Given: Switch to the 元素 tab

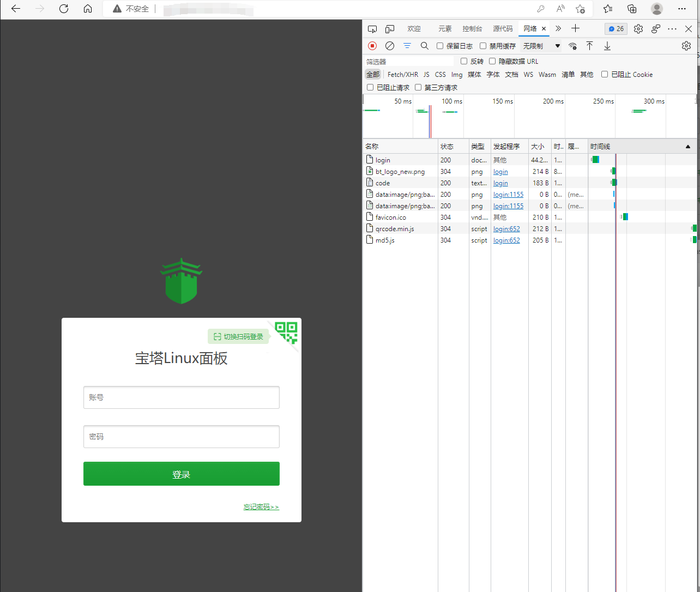Looking at the screenshot, I should pos(445,29).
